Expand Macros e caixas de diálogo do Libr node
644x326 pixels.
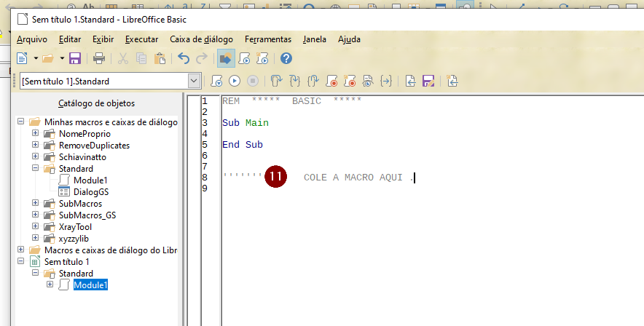pyautogui.click(x=21, y=250)
